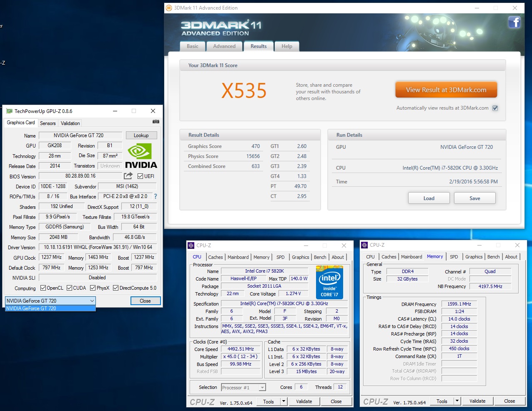
Task: Click the Facebook icon in 3DMark
Action: pyautogui.click(x=514, y=22)
